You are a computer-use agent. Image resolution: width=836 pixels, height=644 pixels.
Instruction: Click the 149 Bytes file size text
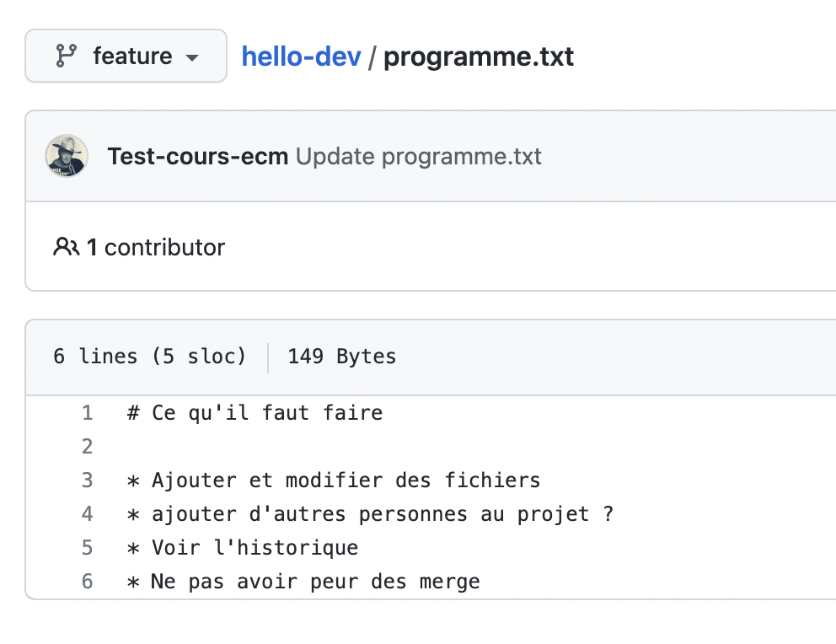click(x=341, y=357)
